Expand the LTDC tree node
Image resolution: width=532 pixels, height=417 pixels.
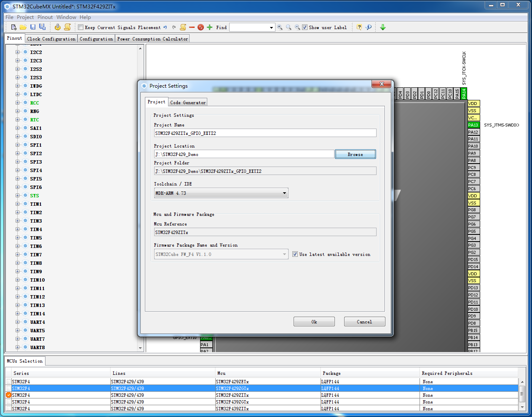coord(17,94)
